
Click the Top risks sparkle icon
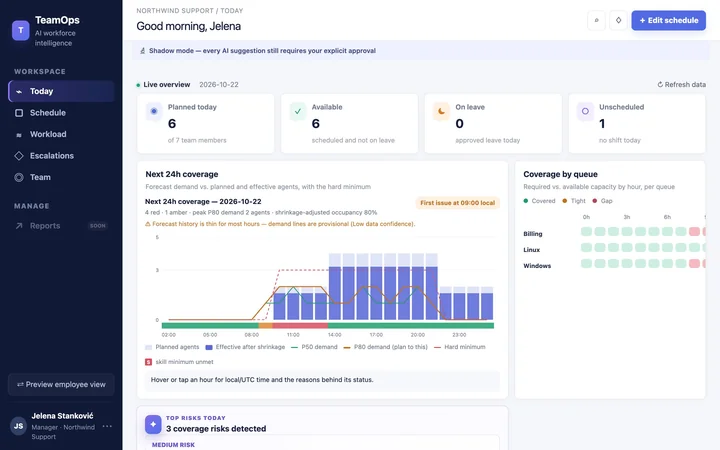(x=153, y=424)
